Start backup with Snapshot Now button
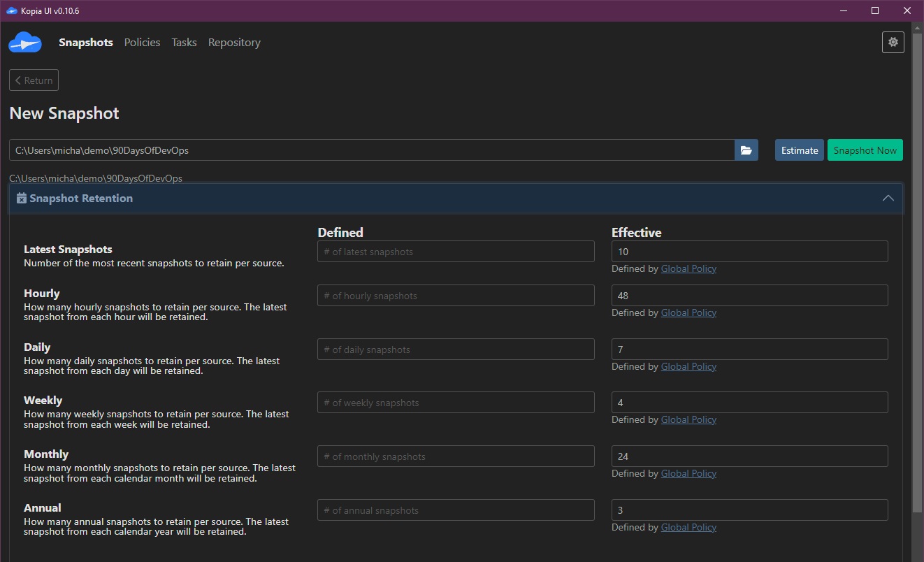 865,150
